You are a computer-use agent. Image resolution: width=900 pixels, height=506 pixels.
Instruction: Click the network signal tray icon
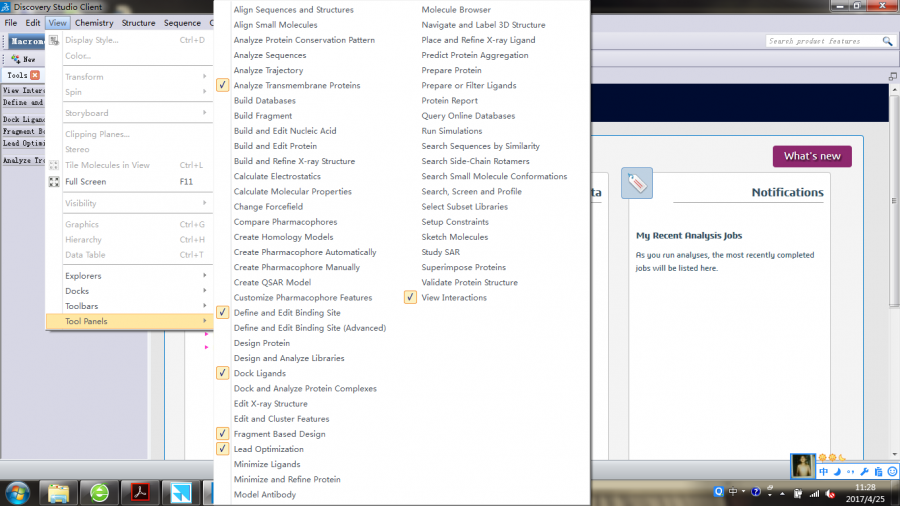(x=814, y=493)
